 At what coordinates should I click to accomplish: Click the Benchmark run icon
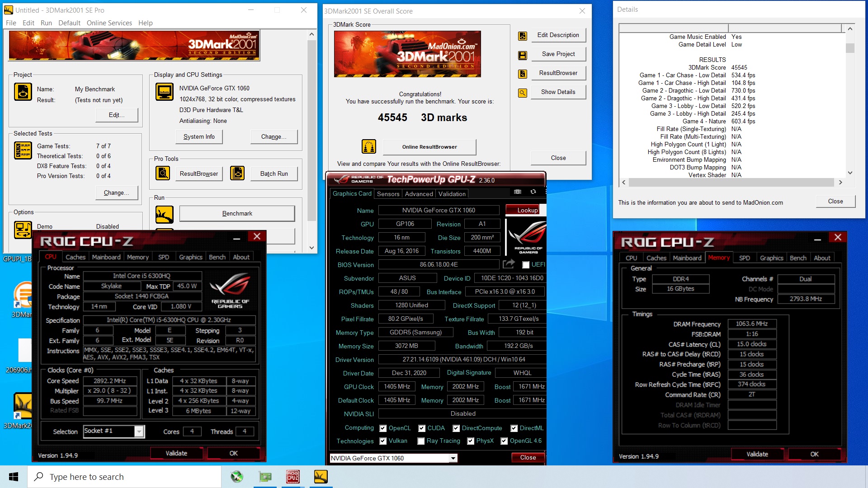164,214
